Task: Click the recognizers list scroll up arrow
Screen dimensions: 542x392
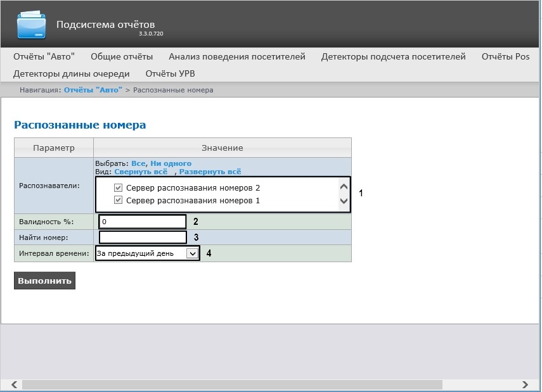Action: click(x=344, y=187)
